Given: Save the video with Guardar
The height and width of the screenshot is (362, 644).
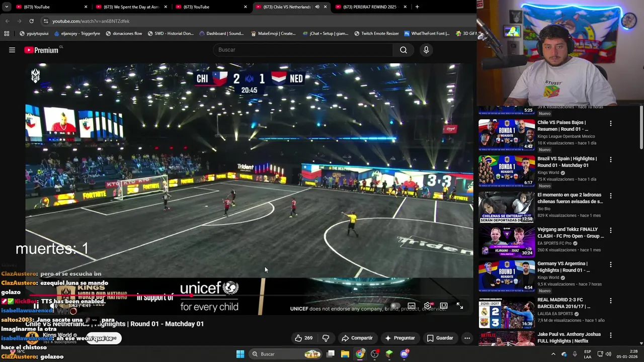Looking at the screenshot, I should 440,338.
